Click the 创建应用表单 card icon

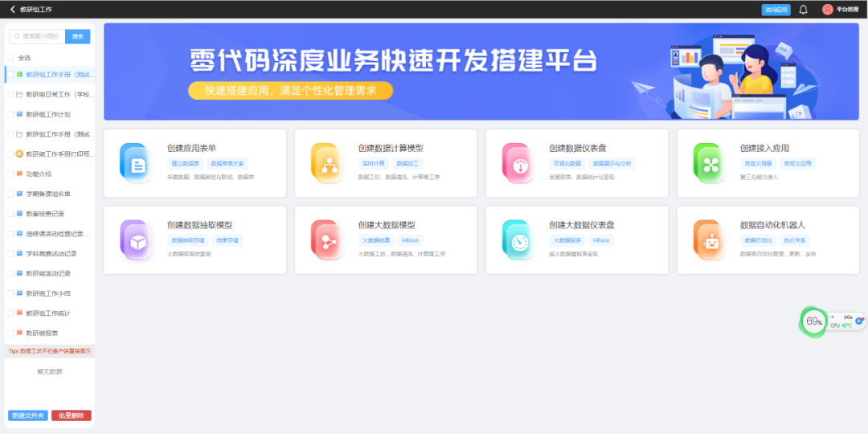[x=136, y=163]
